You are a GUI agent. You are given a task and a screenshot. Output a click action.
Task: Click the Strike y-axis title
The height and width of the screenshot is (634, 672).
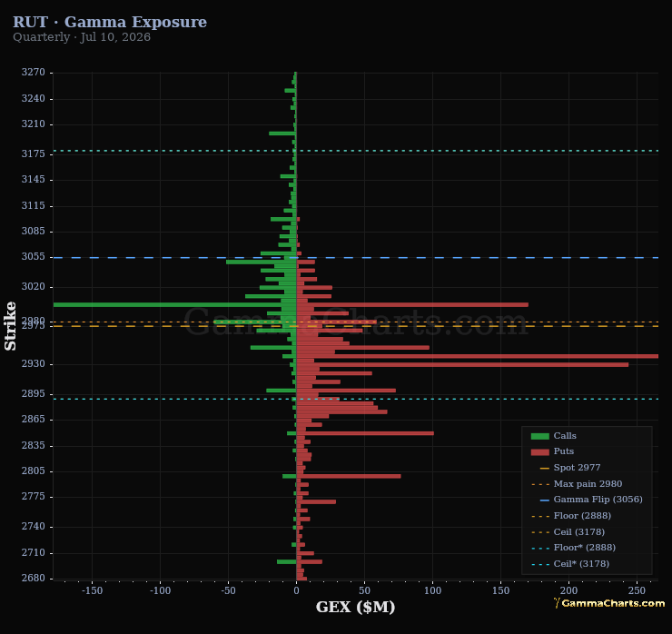10,326
